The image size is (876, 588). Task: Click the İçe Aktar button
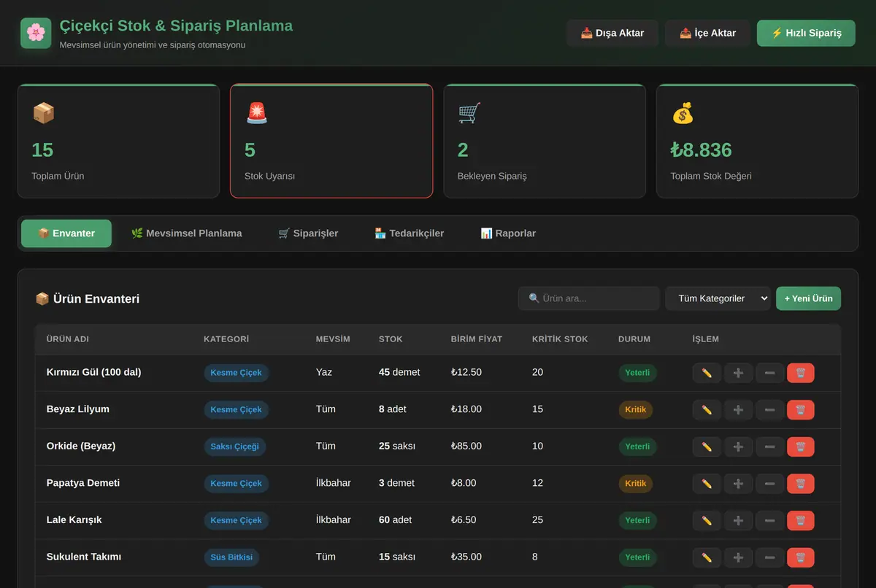(x=707, y=33)
